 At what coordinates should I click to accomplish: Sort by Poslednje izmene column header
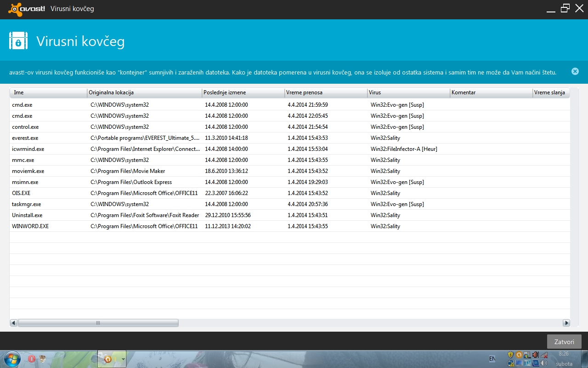click(x=243, y=92)
